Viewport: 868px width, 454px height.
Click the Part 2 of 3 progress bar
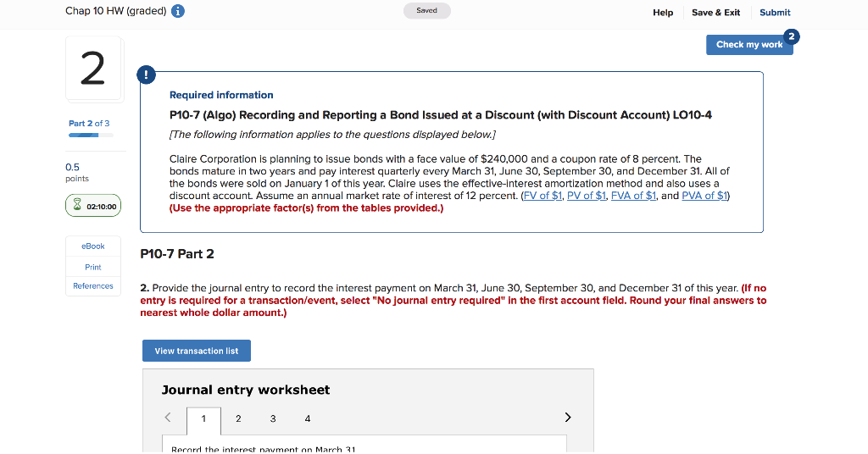pos(91,135)
